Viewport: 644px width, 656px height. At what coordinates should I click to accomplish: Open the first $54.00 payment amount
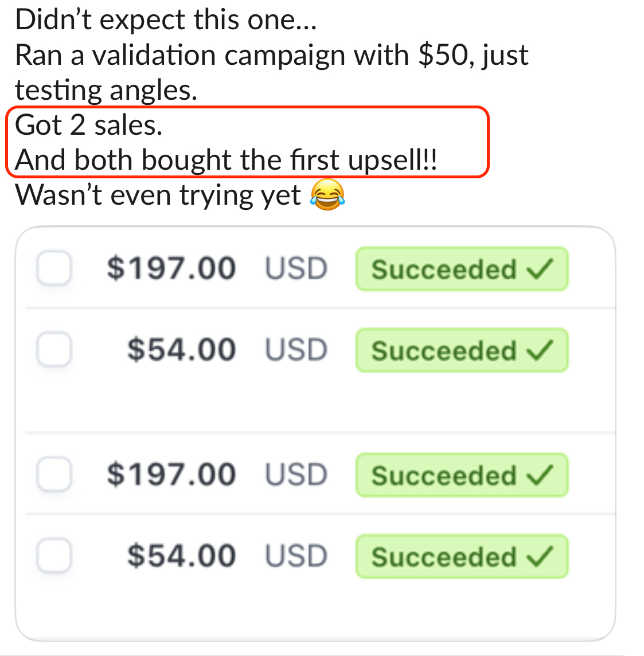coord(181,350)
